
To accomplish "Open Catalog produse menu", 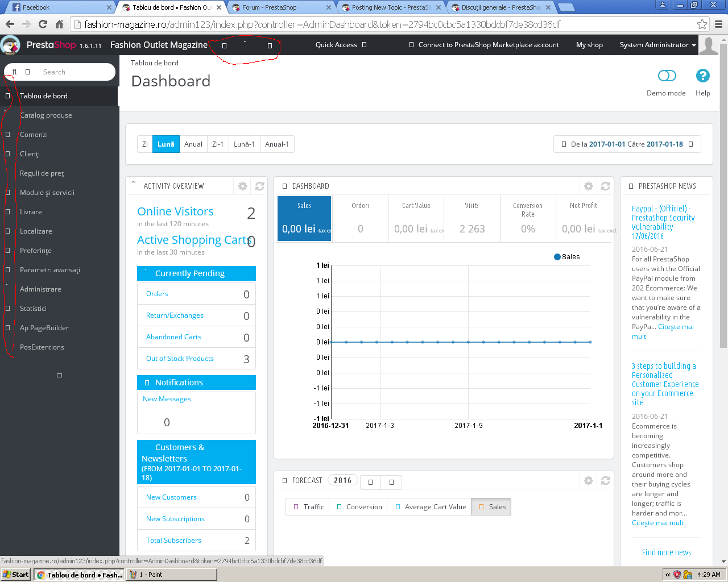I will click(x=46, y=115).
